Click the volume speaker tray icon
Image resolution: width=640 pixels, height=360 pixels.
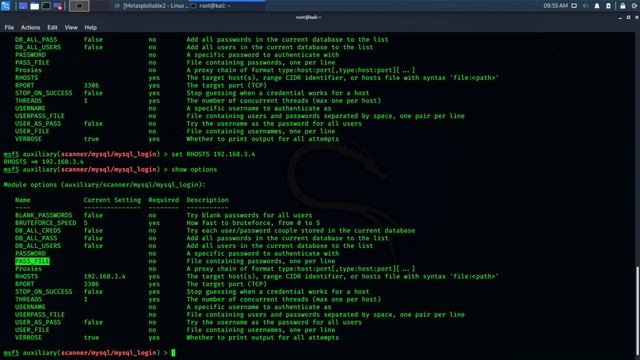point(586,6)
